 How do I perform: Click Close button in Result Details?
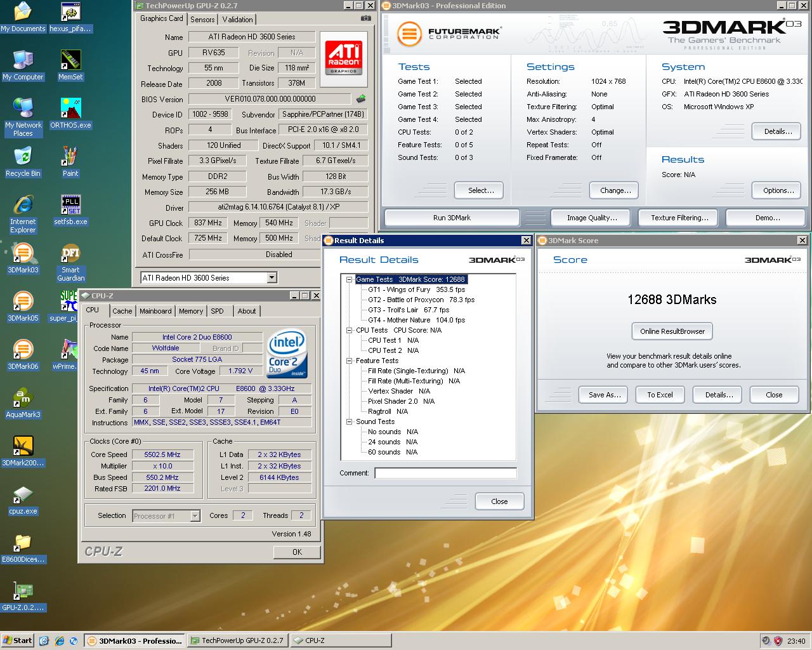pyautogui.click(x=499, y=501)
